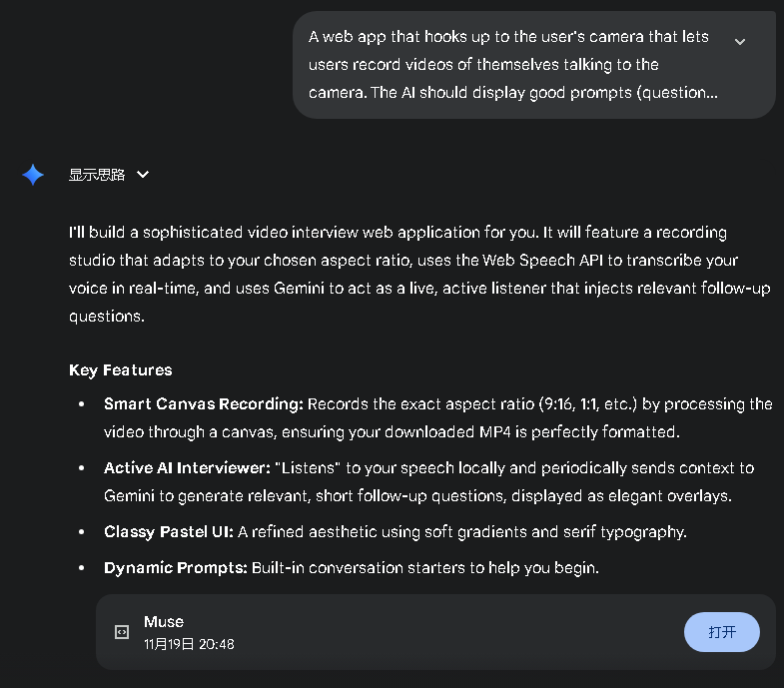This screenshot has width=784, height=688.
Task: Click the Dynamic Prompts bold label
Action: (x=175, y=568)
